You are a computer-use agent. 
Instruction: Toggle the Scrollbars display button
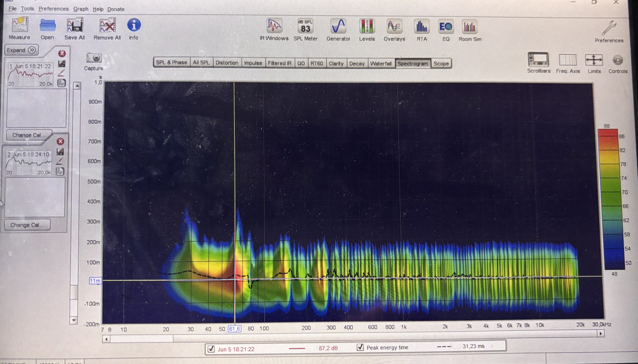(538, 60)
